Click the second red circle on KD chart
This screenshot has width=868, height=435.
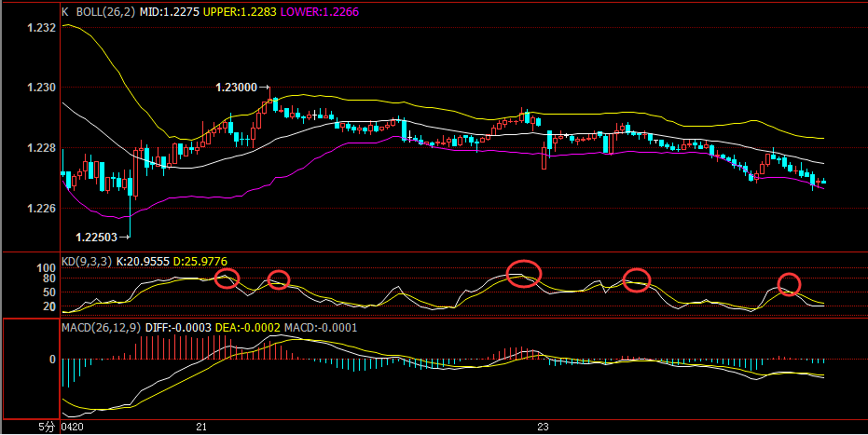pyautogui.click(x=279, y=279)
